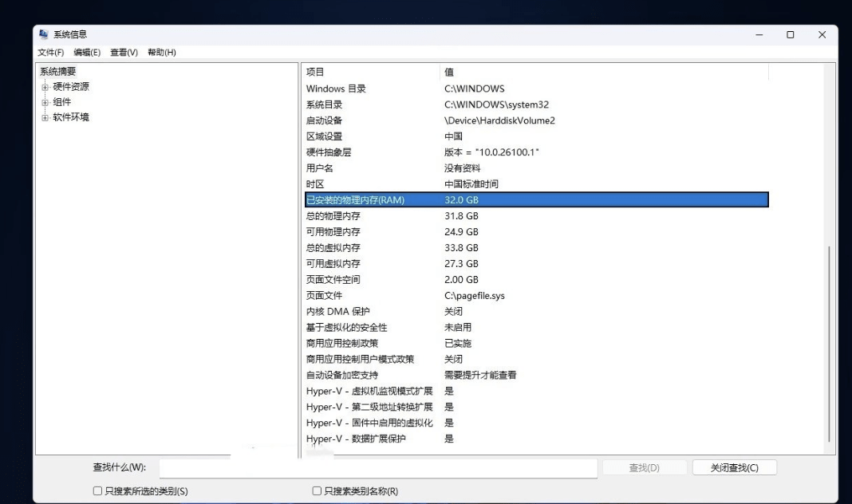Click the 系统信息 app icon in title bar
The width and height of the screenshot is (852, 504).
click(x=43, y=35)
